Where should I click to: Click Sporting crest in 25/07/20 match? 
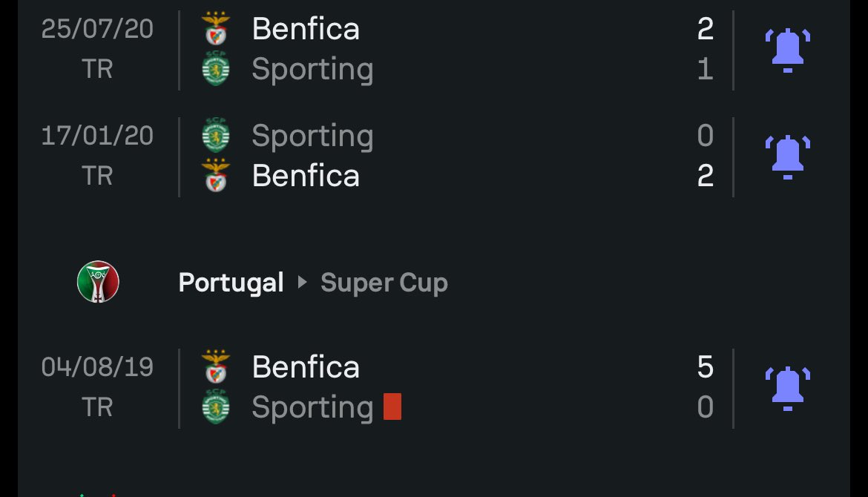tap(216, 69)
